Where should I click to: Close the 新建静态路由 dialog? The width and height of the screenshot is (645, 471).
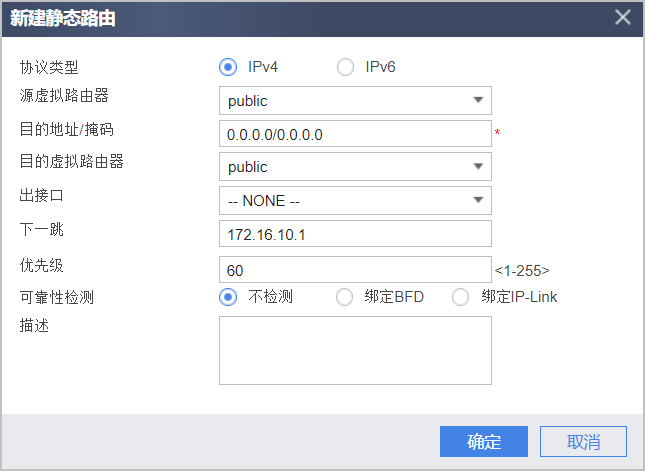(x=622, y=17)
